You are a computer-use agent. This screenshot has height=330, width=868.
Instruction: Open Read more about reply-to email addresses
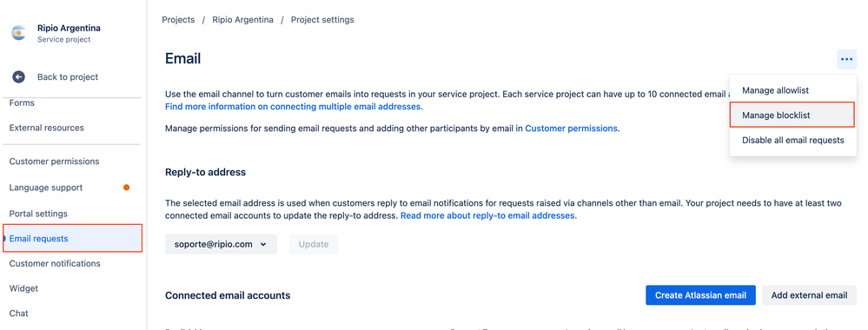(x=488, y=216)
